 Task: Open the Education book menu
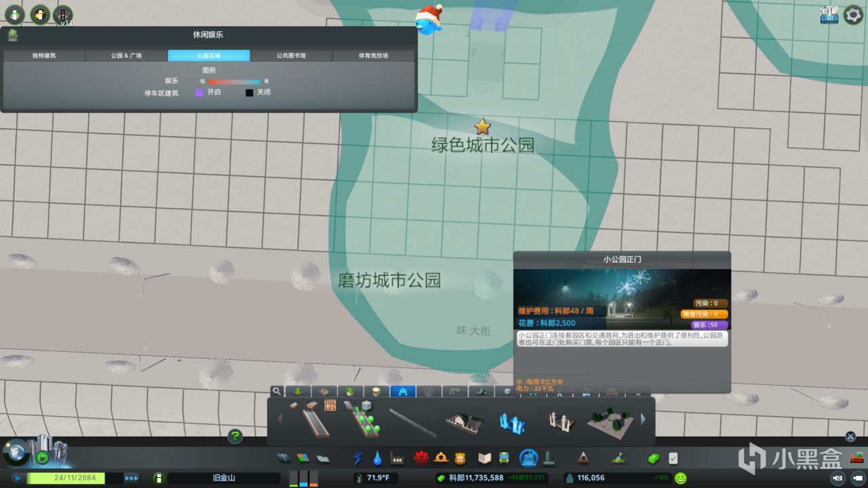(x=484, y=459)
